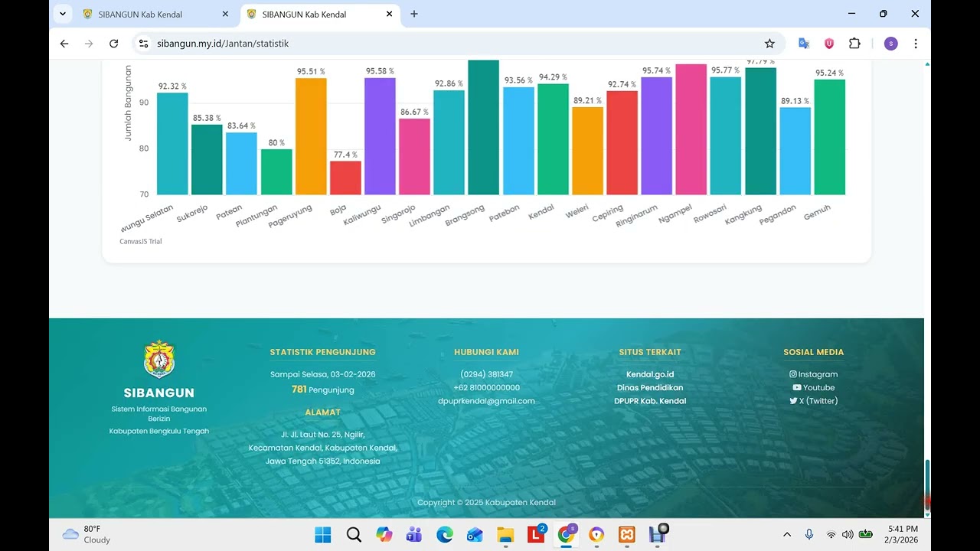Open the Chrome profile avatar

coord(890,44)
